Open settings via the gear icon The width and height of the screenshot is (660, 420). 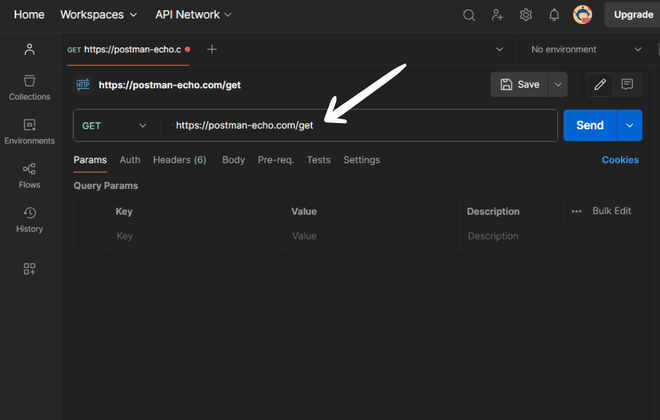(x=526, y=15)
